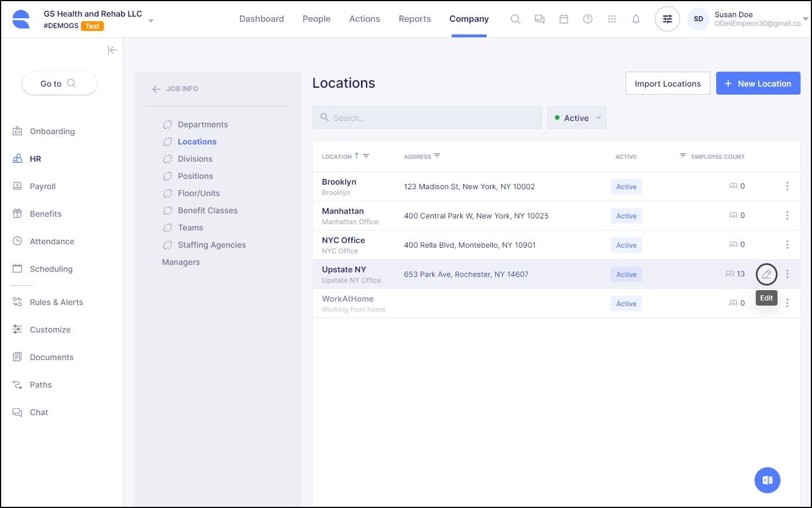The height and width of the screenshot is (508, 812).
Task: Select the Company tab
Action: click(469, 19)
